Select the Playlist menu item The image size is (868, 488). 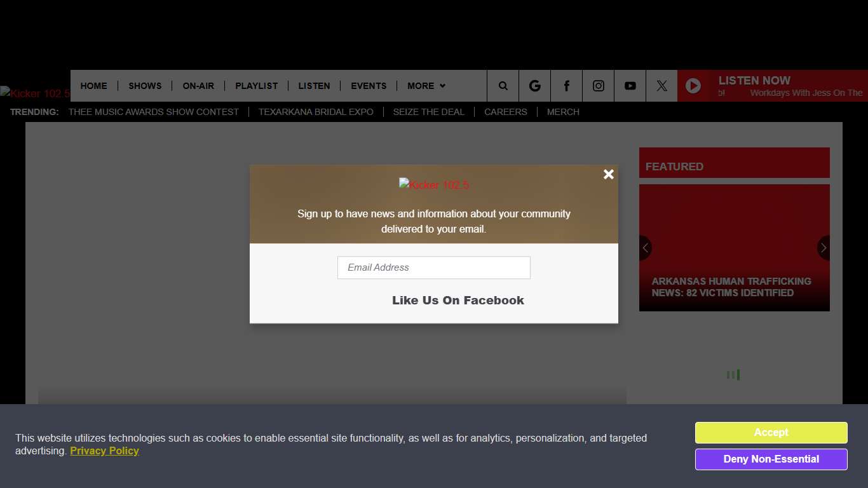[256, 86]
